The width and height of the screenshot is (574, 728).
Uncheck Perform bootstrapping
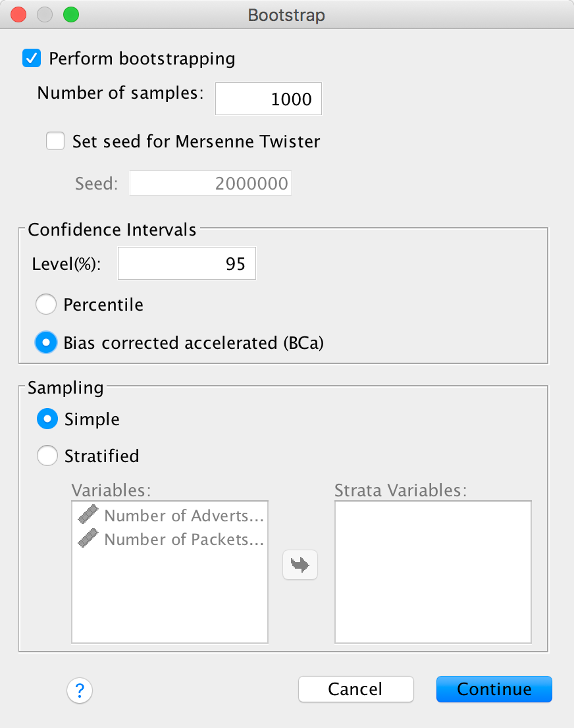click(32, 59)
